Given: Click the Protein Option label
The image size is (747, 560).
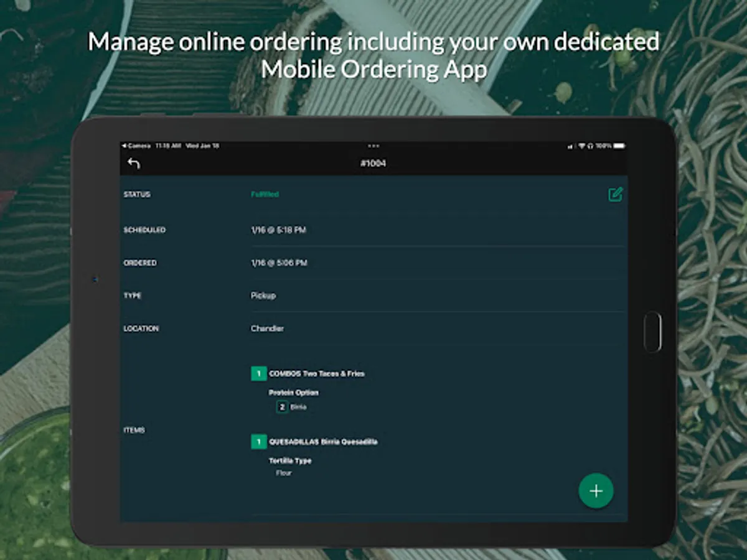Looking at the screenshot, I should click(x=294, y=393).
